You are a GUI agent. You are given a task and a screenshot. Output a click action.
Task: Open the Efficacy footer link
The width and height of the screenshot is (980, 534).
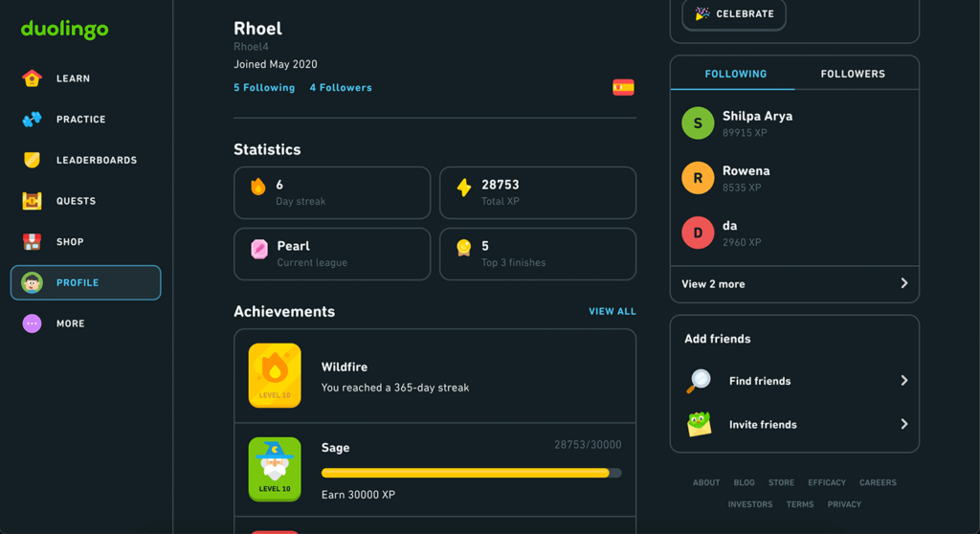(827, 482)
